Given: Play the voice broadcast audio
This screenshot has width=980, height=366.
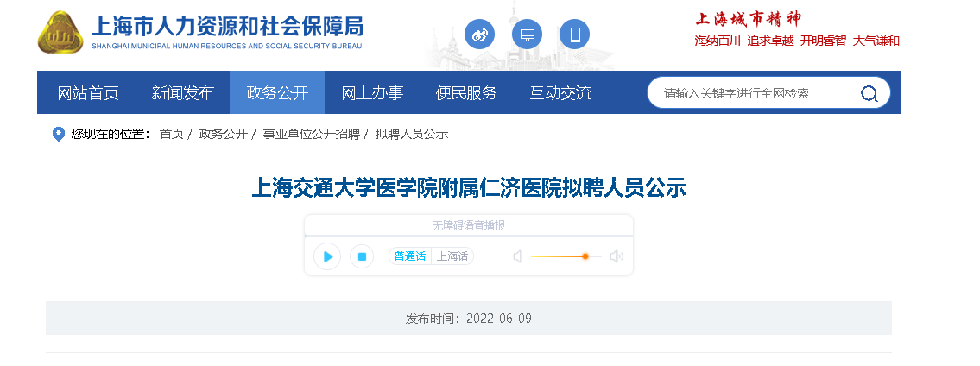Looking at the screenshot, I should click(x=327, y=256).
